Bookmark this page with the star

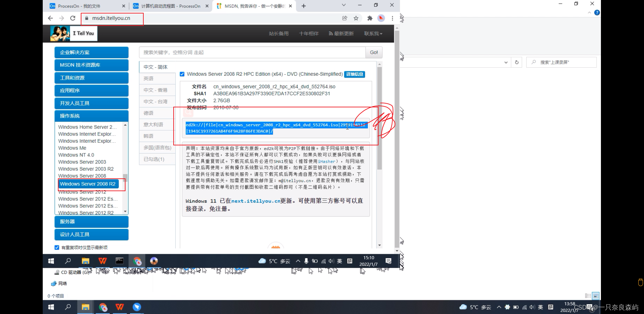pyautogui.click(x=356, y=18)
